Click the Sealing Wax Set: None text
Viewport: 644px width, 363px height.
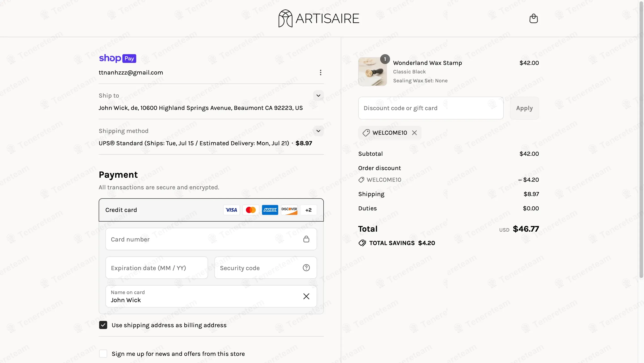point(420,81)
